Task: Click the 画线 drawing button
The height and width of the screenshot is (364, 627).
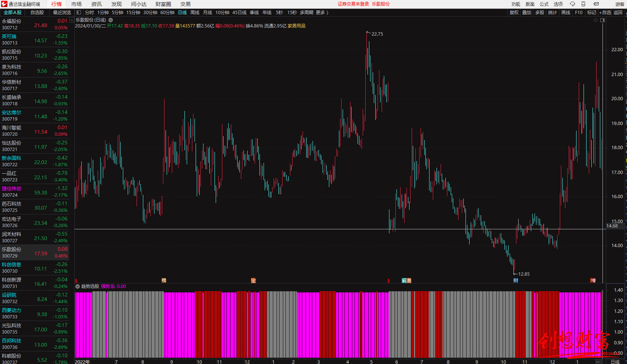Action: tap(566, 13)
